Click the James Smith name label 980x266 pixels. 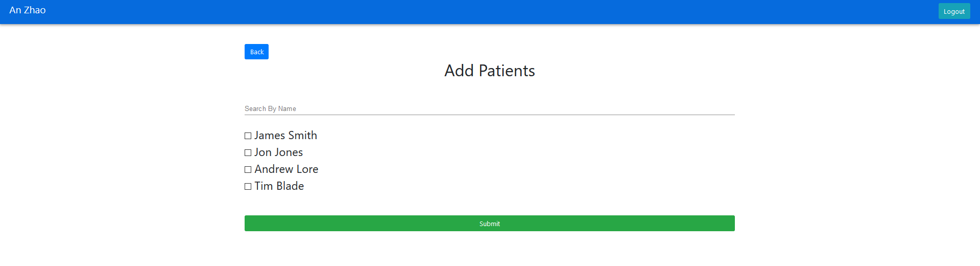(285, 136)
